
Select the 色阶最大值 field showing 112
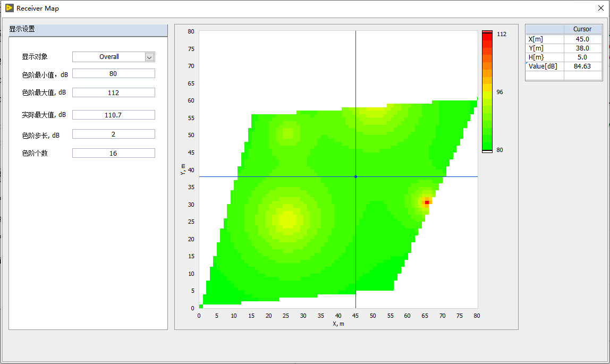[x=113, y=93]
